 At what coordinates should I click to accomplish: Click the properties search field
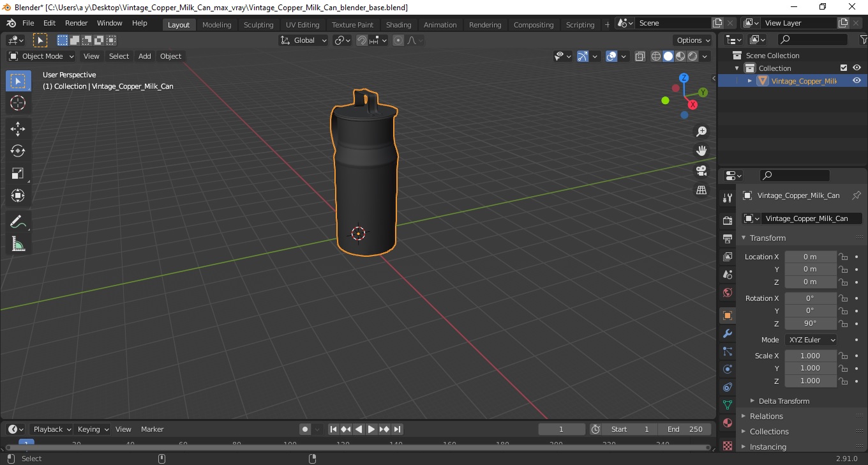[795, 175]
